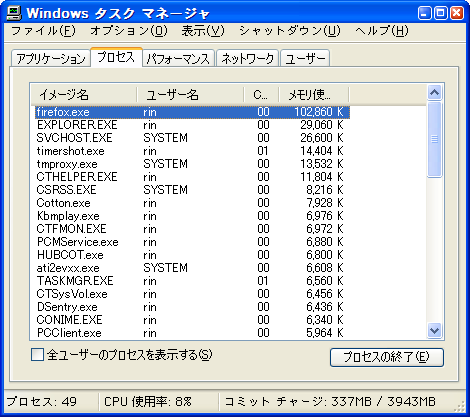Sort by the メモリ使用量 column header
The image size is (470, 417).
pos(314,95)
